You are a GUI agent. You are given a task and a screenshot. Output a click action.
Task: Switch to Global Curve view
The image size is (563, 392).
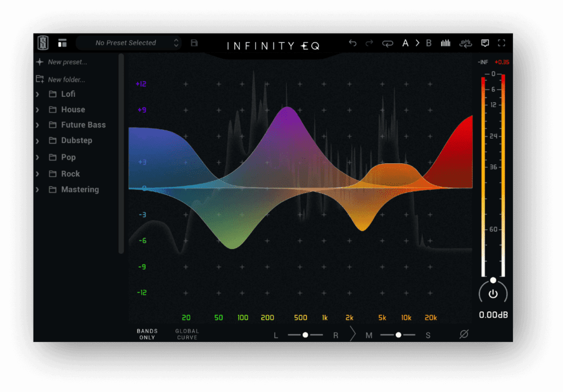tap(186, 334)
